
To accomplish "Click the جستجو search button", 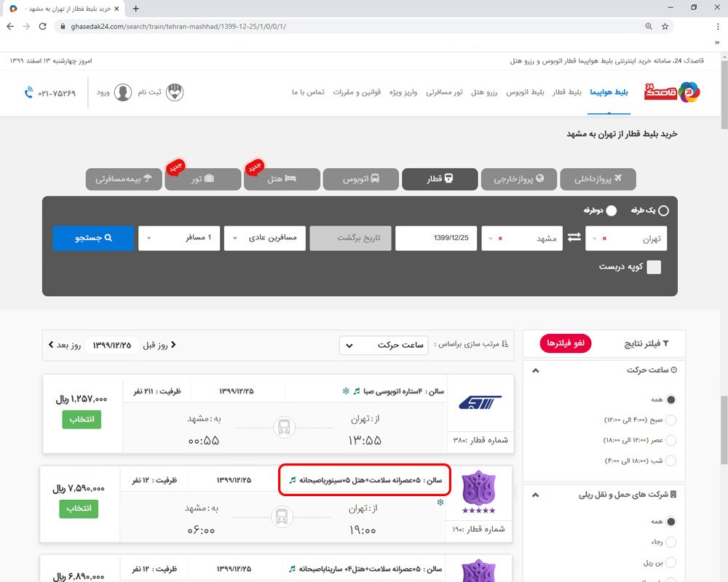I will (x=92, y=237).
